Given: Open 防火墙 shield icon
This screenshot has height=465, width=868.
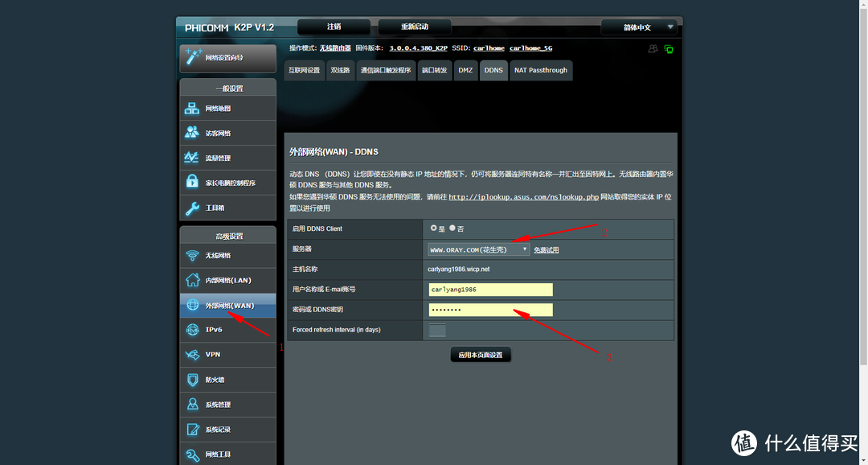Looking at the screenshot, I should [x=192, y=380].
